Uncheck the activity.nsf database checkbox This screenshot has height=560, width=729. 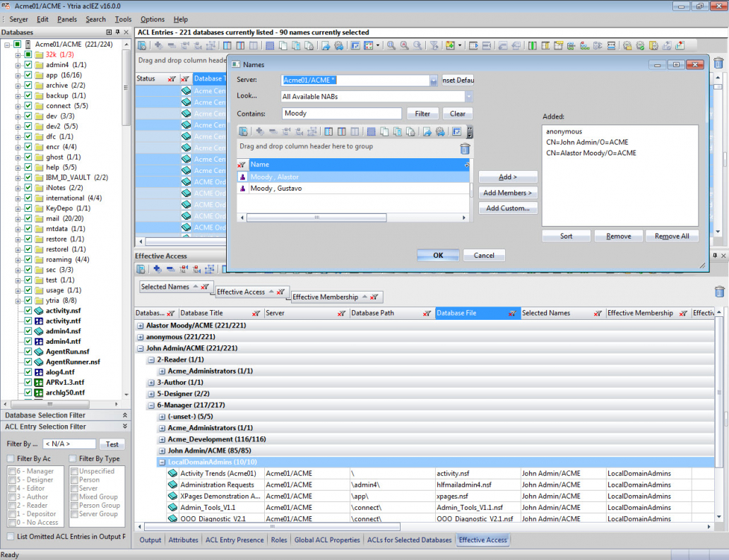(28, 311)
